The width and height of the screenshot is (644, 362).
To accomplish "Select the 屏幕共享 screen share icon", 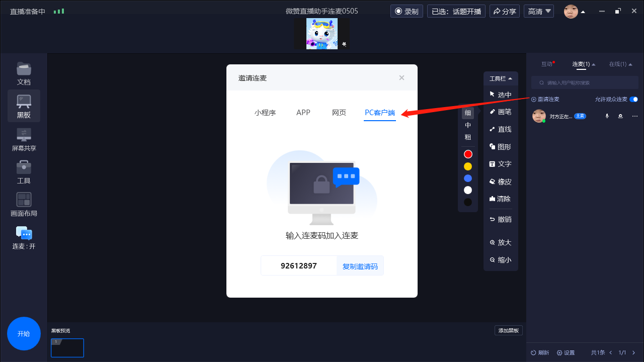I will [x=24, y=139].
